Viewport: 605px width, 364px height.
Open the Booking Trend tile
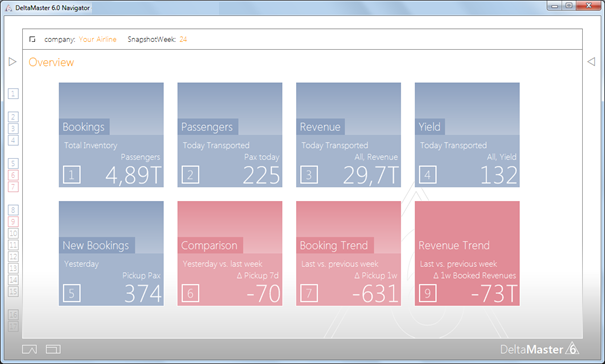(x=348, y=253)
